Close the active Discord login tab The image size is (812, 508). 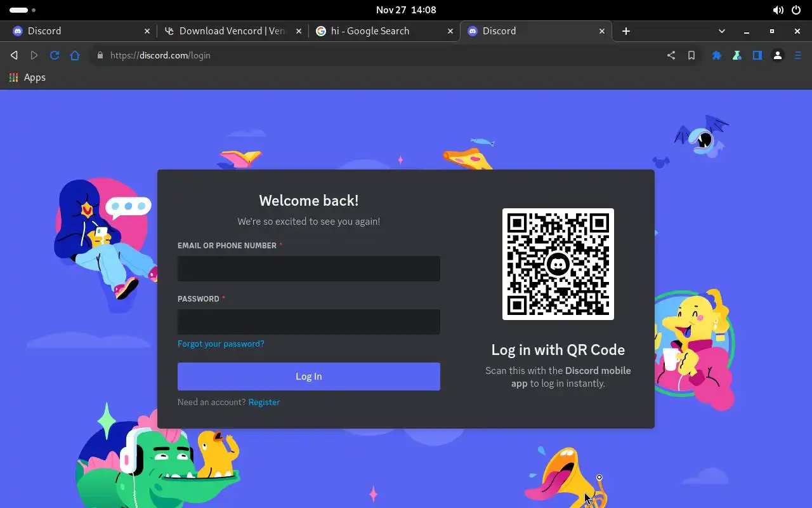point(602,31)
